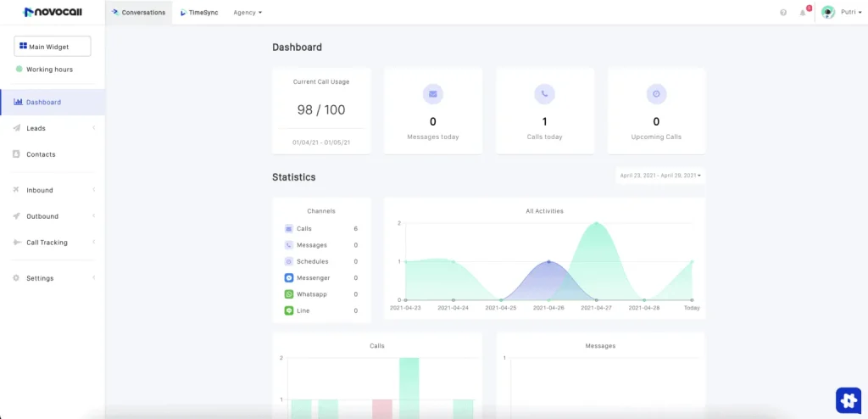Click the Settings gear icon
This screenshot has height=419, width=868.
pyautogui.click(x=16, y=277)
